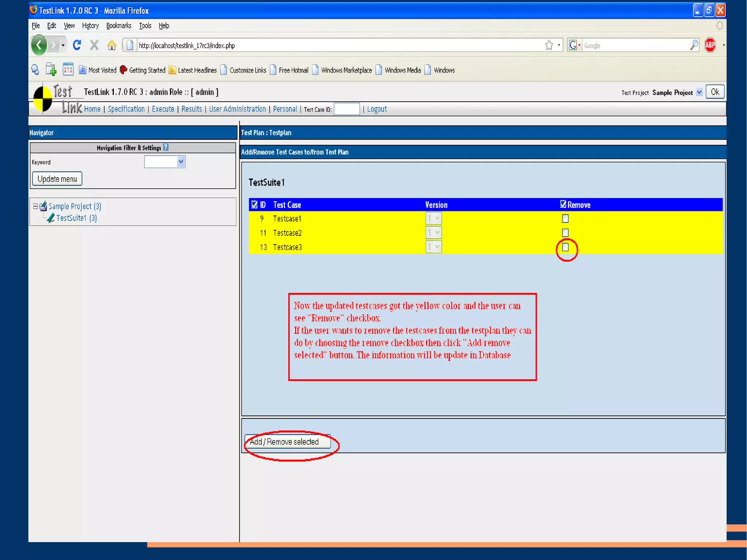Click the Logout link
The width and height of the screenshot is (747, 560).
[x=377, y=109]
